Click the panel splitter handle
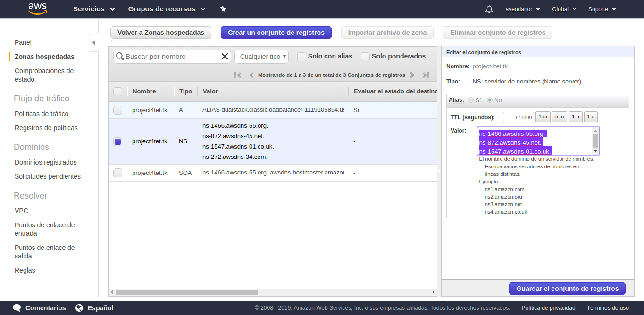This screenshot has height=315, width=644. [x=439, y=171]
